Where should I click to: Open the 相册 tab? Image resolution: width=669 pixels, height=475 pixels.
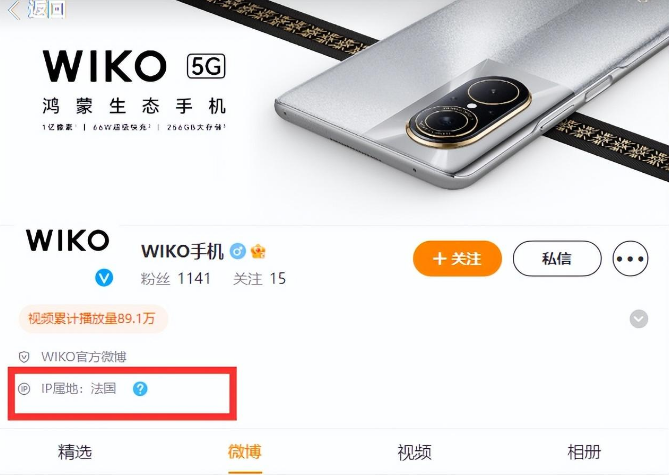click(584, 452)
